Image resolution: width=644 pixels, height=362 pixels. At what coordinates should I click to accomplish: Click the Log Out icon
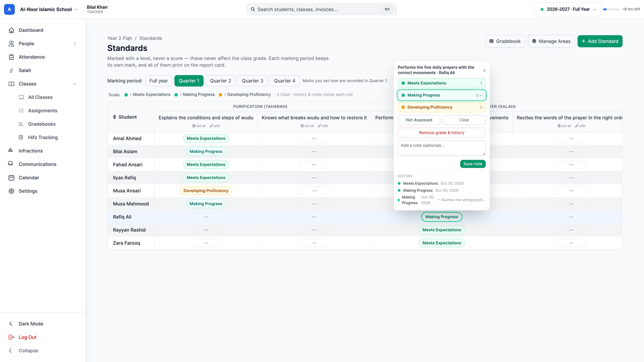coord(11,337)
